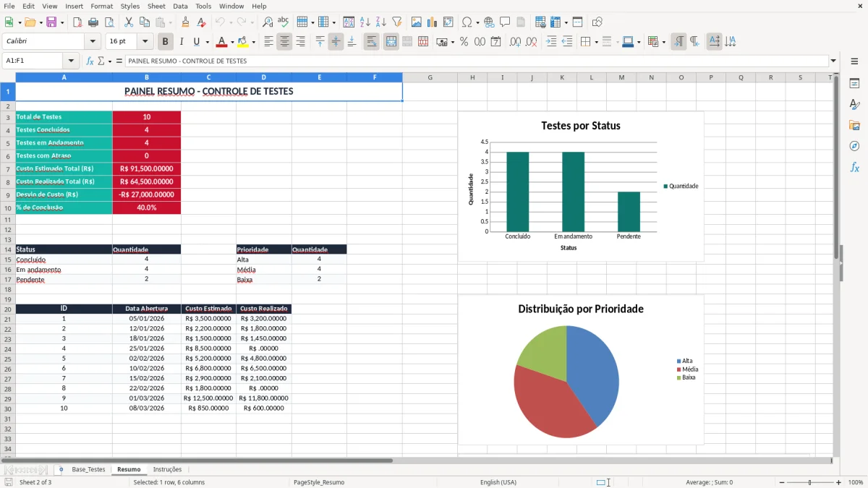Open the Save button dropdown arrow
Screen dimensions: 868x488
coord(61,22)
